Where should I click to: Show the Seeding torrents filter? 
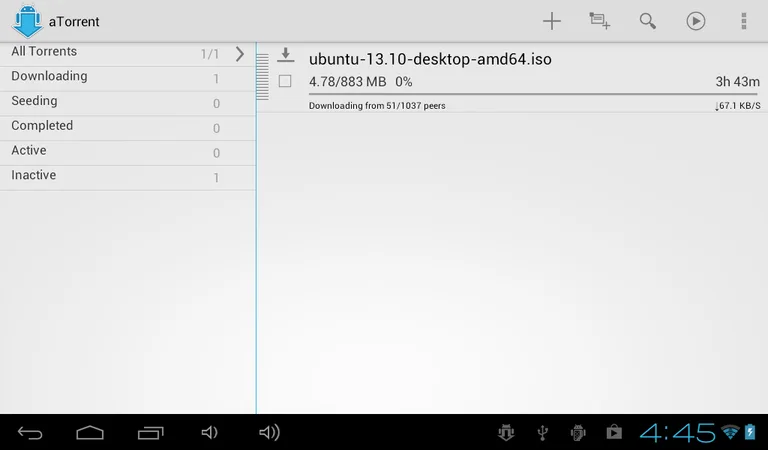coord(127,103)
